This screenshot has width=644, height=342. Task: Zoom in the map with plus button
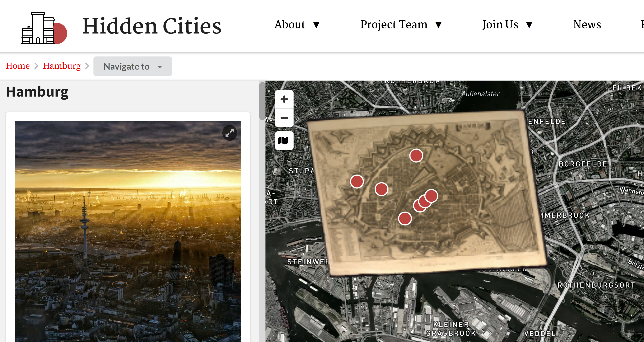284,99
